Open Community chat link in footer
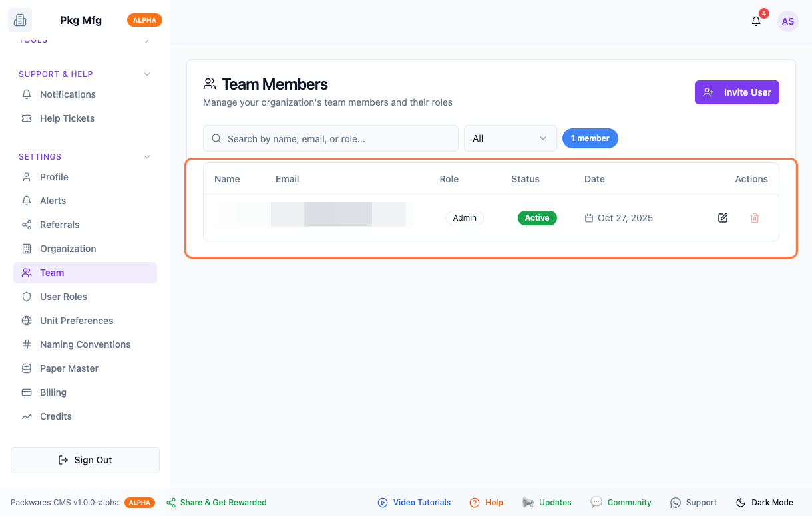The image size is (812, 516). [621, 503]
